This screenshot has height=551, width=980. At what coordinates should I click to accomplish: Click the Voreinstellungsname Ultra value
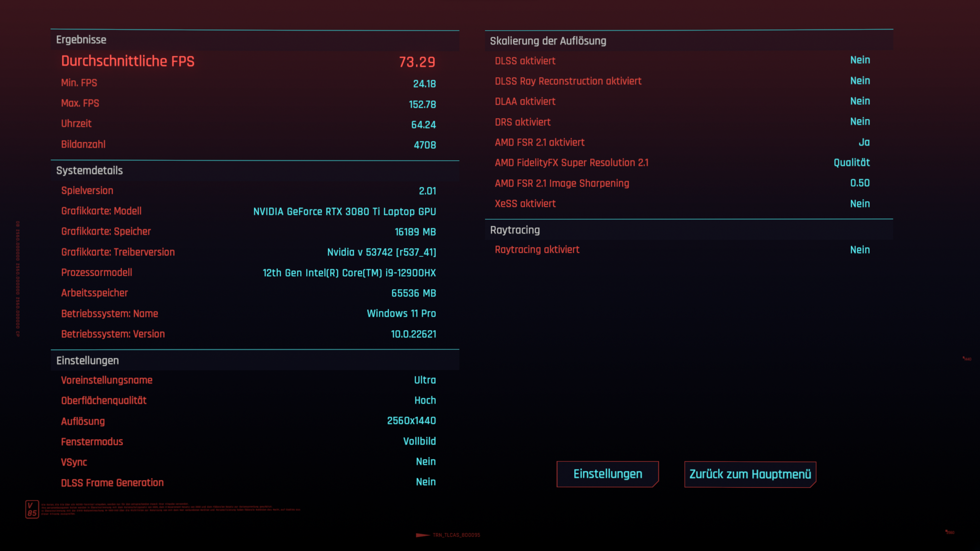(x=425, y=380)
